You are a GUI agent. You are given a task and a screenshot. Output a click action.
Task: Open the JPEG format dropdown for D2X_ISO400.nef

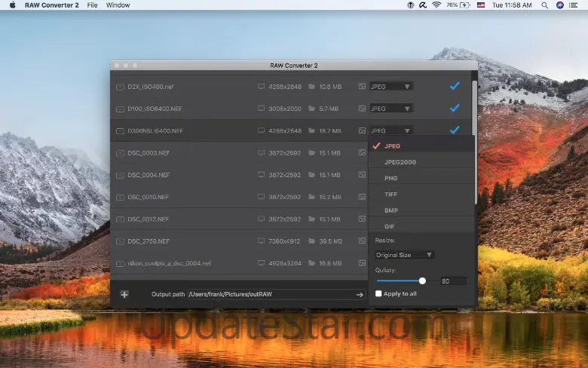[x=390, y=87]
